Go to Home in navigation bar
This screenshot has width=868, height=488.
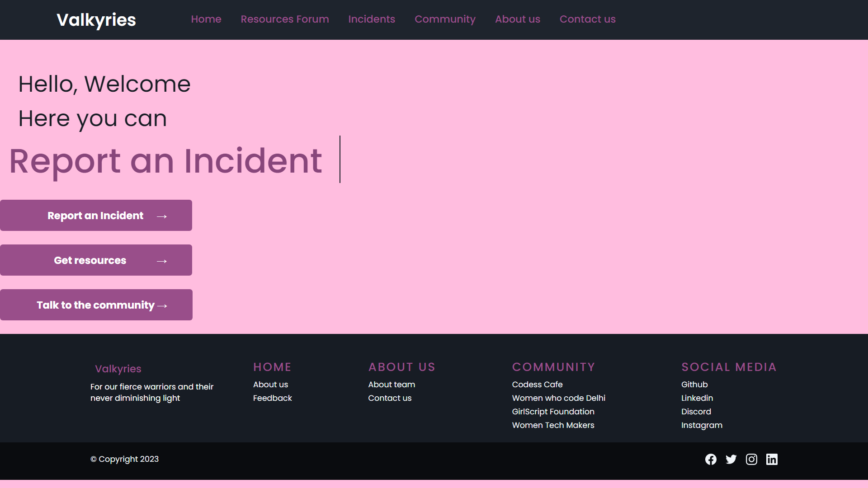206,19
